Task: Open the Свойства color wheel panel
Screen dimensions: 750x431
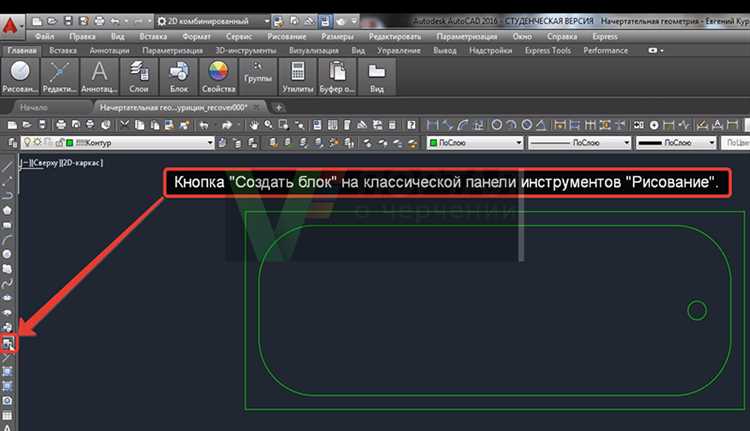Action: (x=216, y=76)
